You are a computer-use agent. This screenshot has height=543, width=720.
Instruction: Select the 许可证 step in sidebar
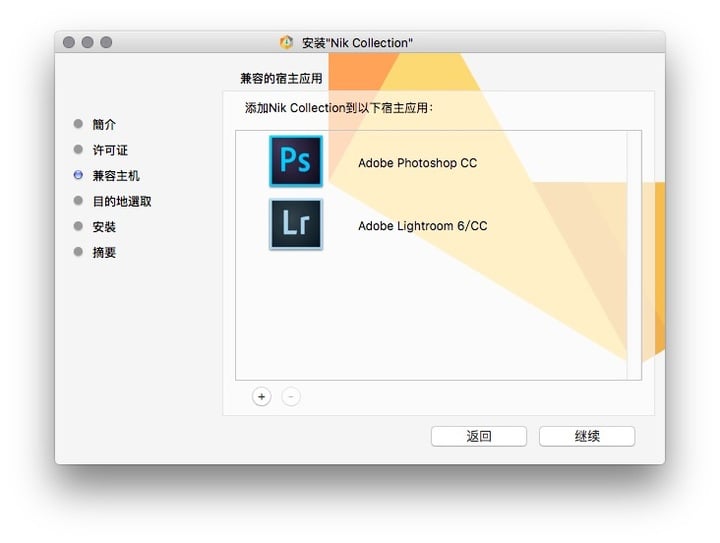(x=110, y=150)
